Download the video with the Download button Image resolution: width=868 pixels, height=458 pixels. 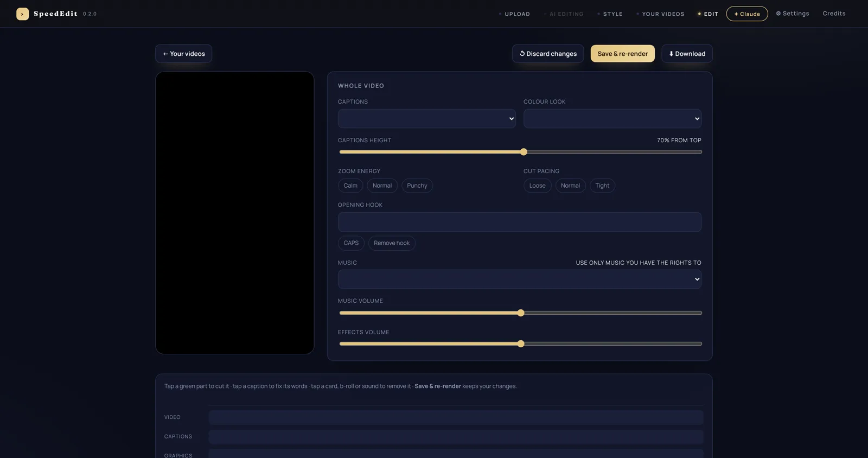pyautogui.click(x=687, y=54)
